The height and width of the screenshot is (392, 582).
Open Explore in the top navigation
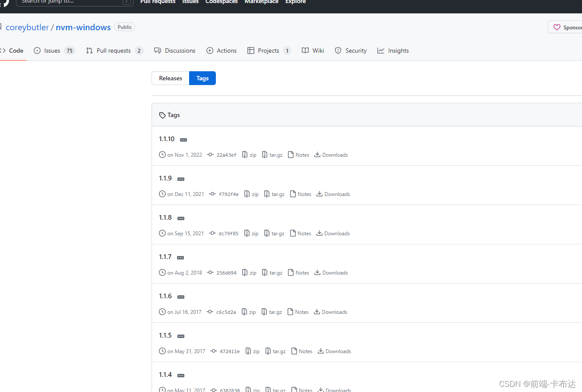(295, 2)
